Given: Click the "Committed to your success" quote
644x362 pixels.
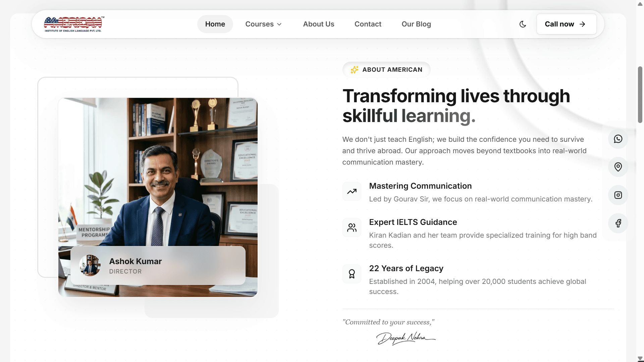Looking at the screenshot, I should [388, 322].
